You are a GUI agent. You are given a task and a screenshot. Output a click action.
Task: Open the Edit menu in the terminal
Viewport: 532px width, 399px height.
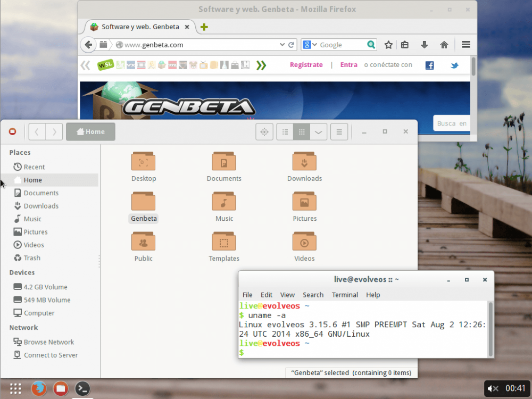[266, 295]
